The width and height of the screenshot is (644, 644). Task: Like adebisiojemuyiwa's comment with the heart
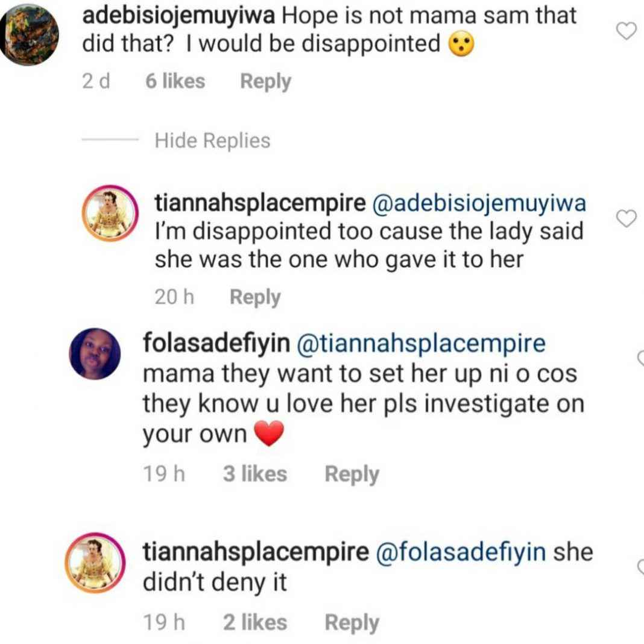[628, 31]
